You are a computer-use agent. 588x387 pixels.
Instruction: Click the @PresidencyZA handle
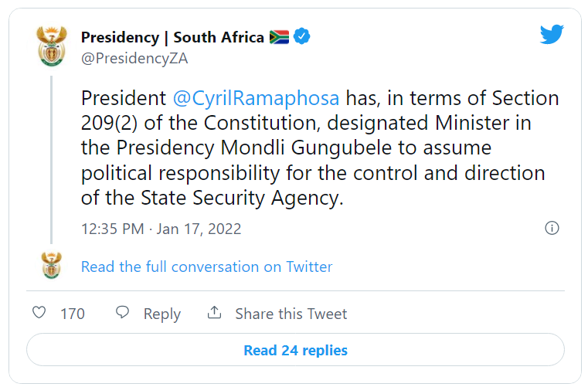tap(134, 59)
